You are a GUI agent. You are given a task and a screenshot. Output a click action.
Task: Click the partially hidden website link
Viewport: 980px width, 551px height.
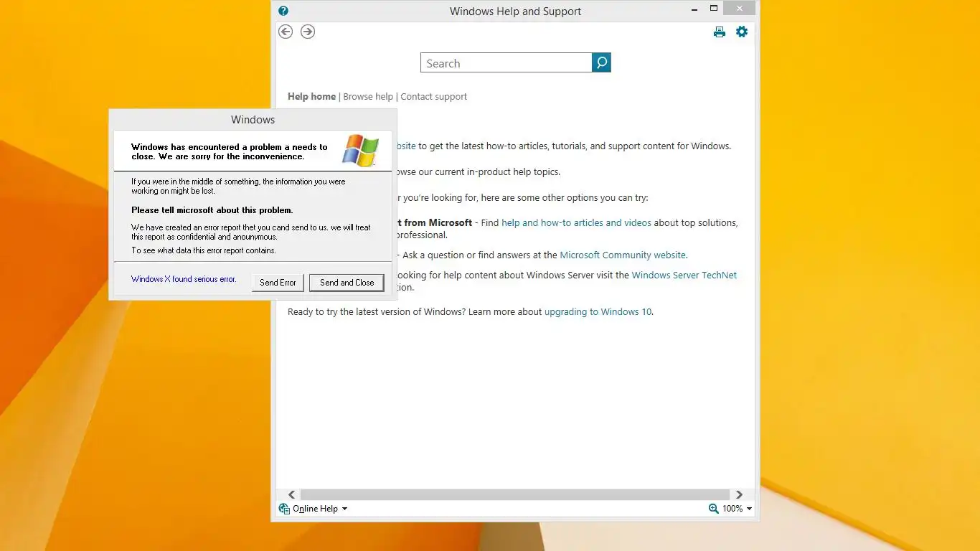pos(406,146)
